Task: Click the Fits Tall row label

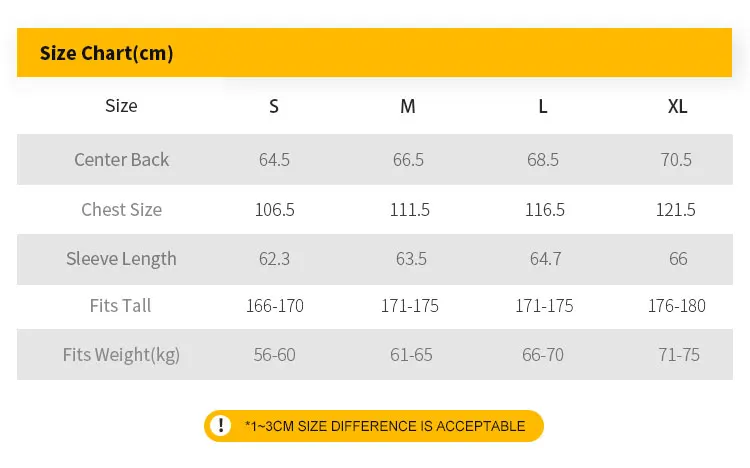Action: point(122,305)
